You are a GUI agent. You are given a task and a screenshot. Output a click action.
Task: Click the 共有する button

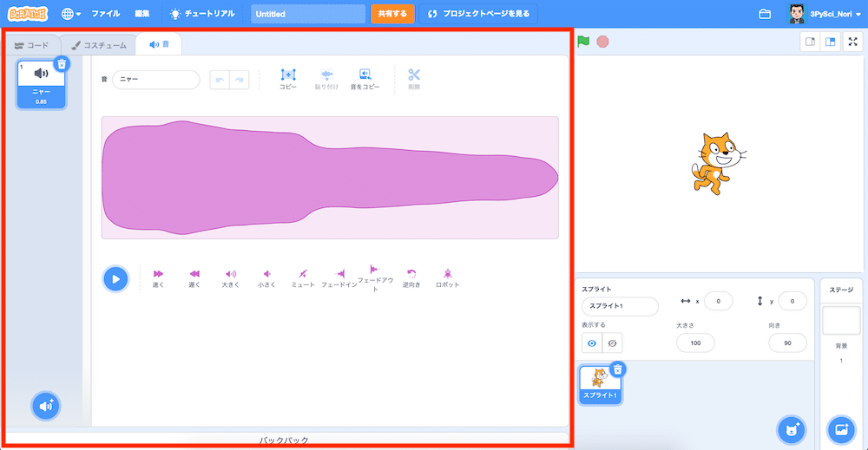[x=392, y=14]
